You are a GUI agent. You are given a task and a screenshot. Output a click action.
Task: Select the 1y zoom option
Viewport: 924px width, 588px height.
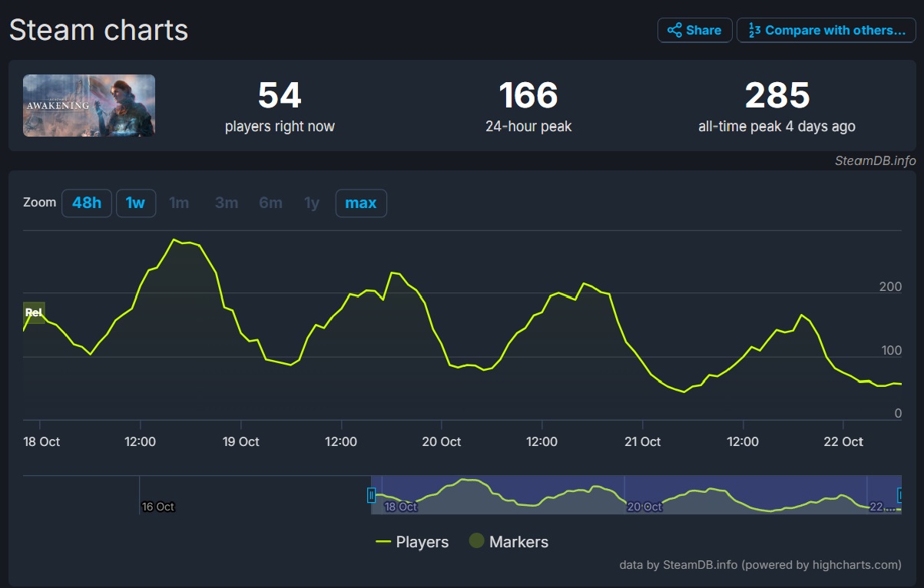click(x=312, y=203)
